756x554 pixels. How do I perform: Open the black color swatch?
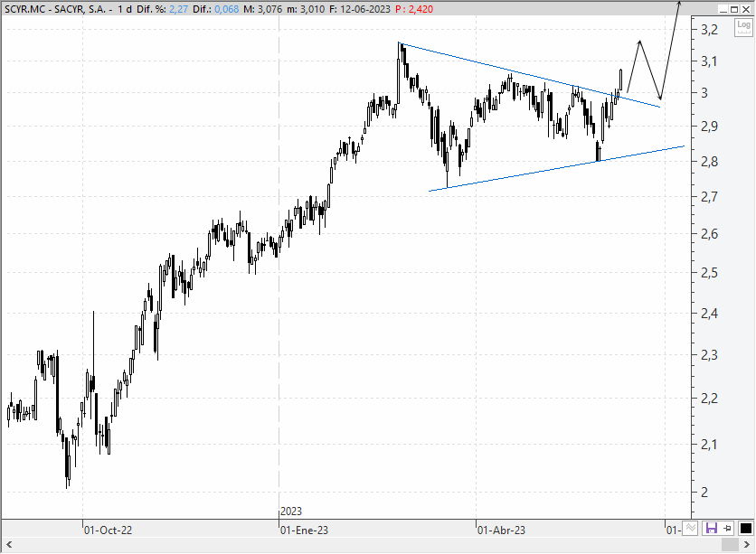(745, 529)
